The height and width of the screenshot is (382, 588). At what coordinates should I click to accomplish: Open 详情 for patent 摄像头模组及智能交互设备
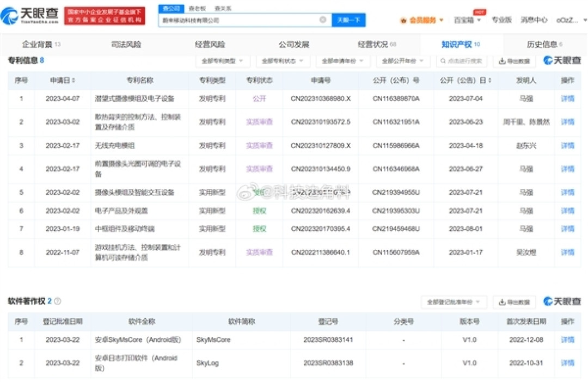pyautogui.click(x=567, y=192)
